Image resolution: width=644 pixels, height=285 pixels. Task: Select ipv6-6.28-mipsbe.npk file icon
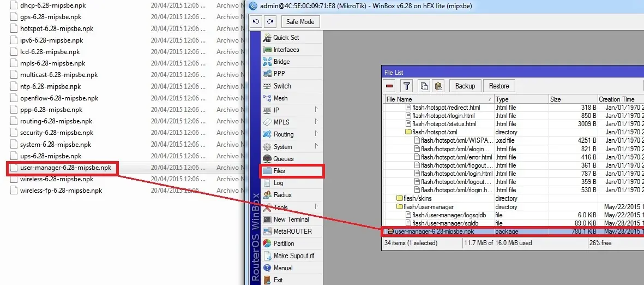click(14, 40)
